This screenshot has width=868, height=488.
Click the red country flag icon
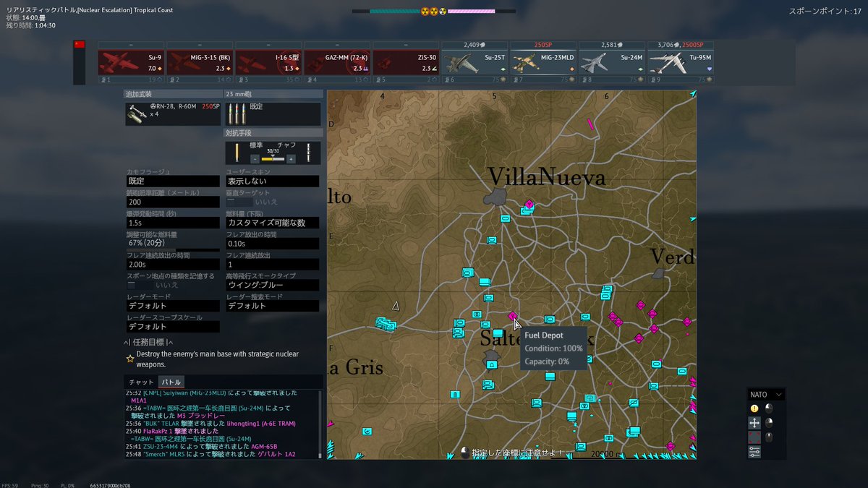tap(80, 45)
